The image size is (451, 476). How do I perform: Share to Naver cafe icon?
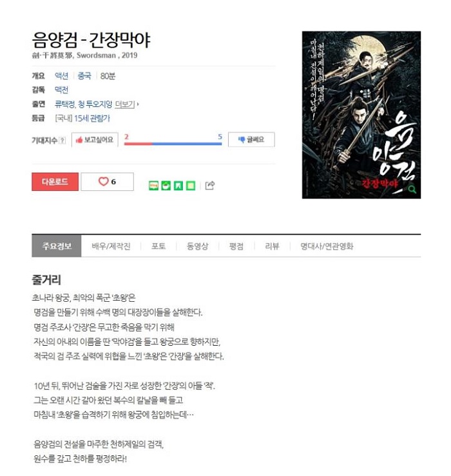pos(166,186)
